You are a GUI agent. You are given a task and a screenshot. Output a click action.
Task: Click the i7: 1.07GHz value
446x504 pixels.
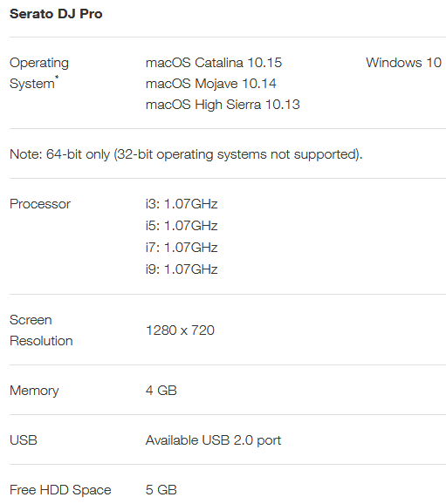coord(182,248)
